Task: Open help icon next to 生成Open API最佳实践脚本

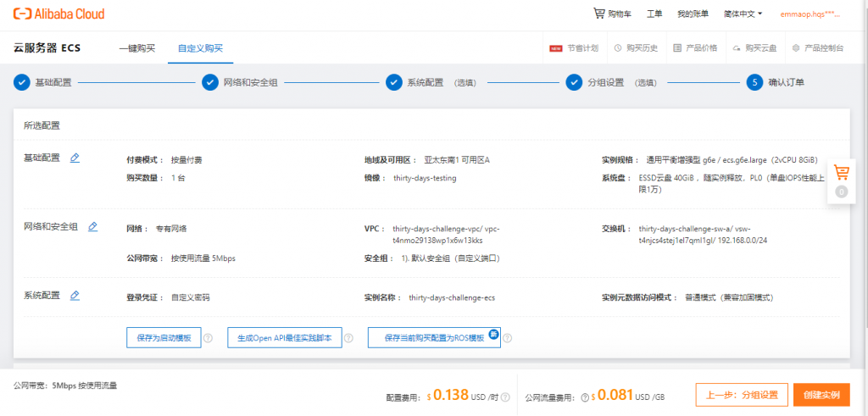Action: 348,338
